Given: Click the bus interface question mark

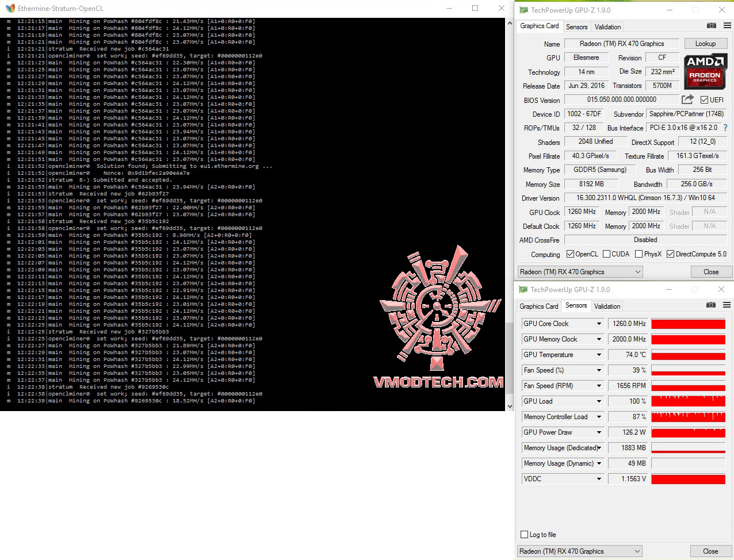Looking at the screenshot, I should pyautogui.click(x=725, y=128).
